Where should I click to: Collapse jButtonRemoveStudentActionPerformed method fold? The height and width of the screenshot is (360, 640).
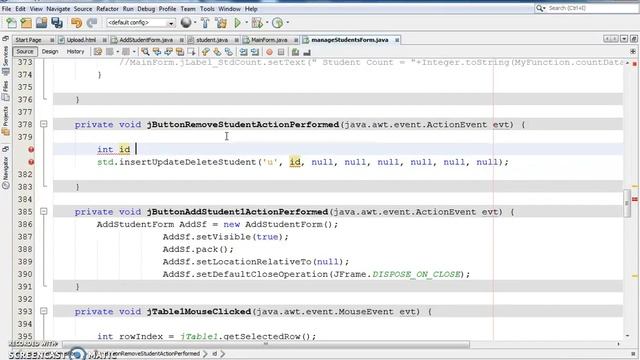(44, 124)
